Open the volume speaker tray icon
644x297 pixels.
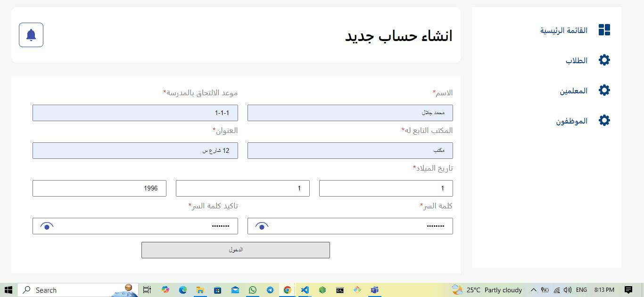(568, 290)
